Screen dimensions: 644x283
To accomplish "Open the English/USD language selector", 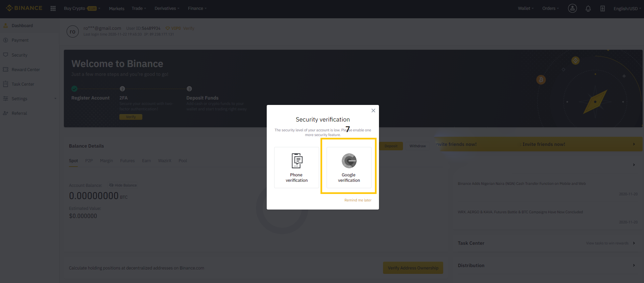I will pyautogui.click(x=627, y=8).
